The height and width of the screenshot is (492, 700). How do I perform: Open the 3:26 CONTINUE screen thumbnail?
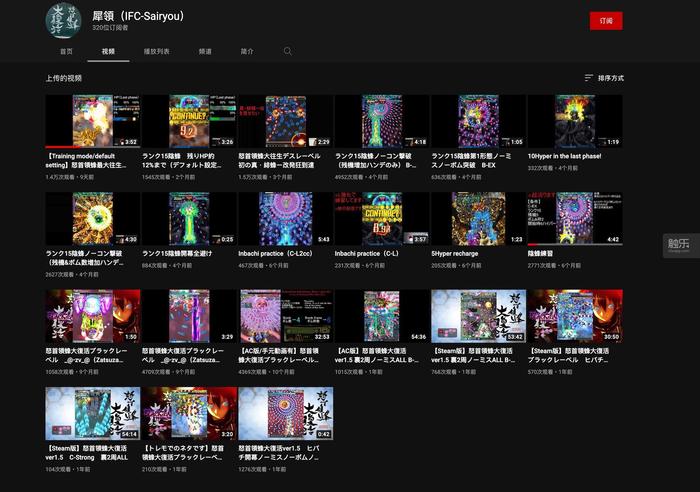(x=189, y=121)
